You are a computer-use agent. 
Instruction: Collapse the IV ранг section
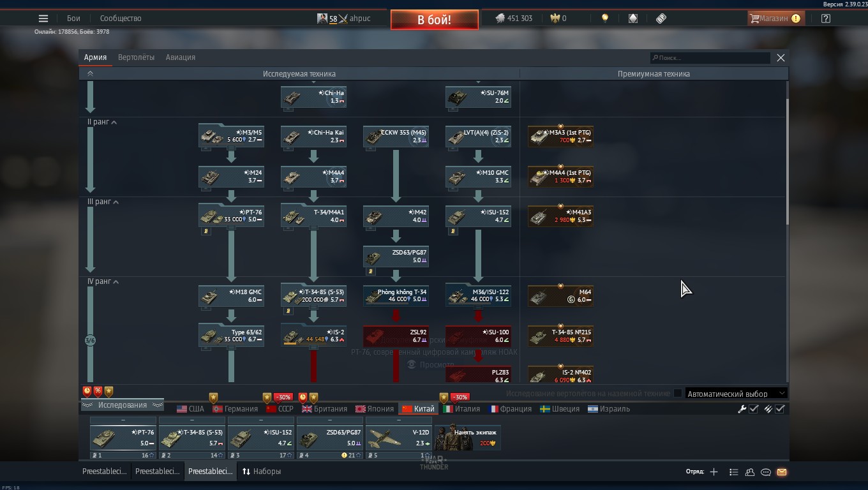coord(116,281)
